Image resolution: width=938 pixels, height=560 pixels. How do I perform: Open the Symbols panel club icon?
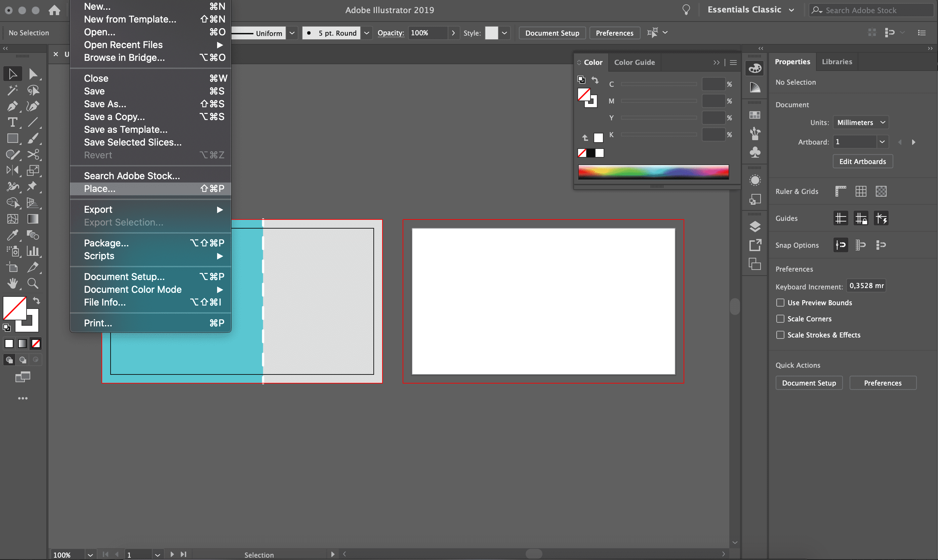click(755, 152)
